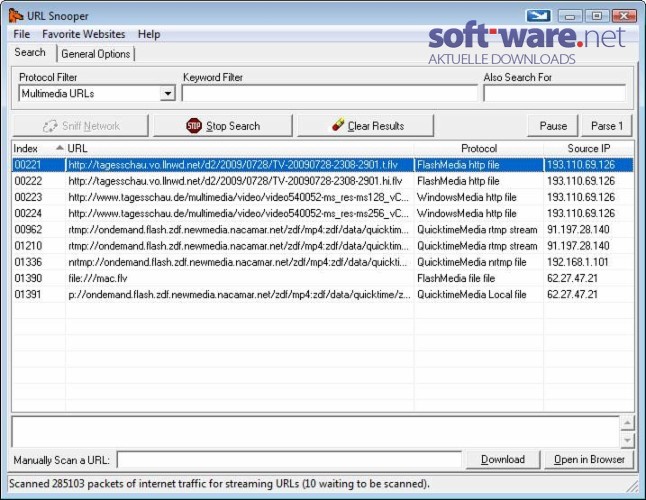
Task: Click the Protocol column header
Action: coord(479,148)
